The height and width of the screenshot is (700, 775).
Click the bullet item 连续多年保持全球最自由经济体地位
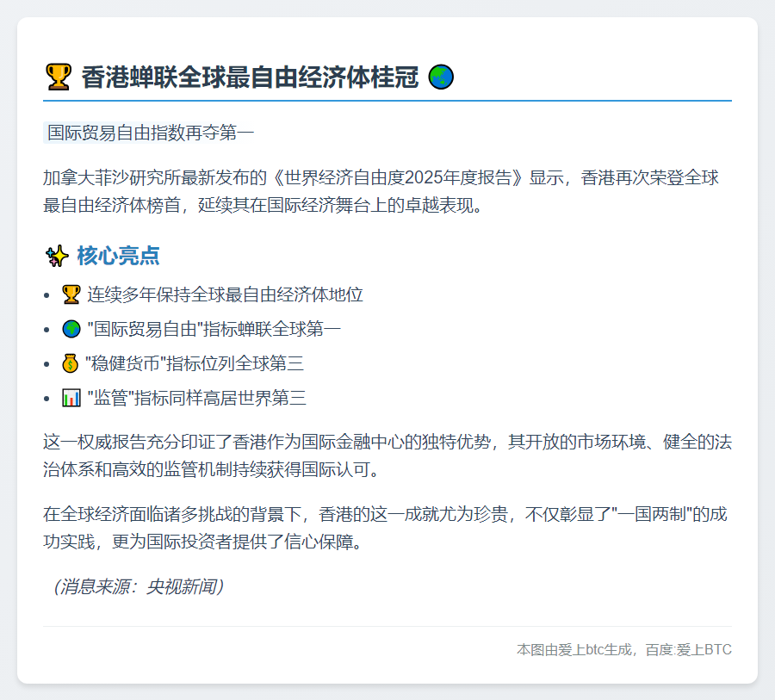click(224, 294)
